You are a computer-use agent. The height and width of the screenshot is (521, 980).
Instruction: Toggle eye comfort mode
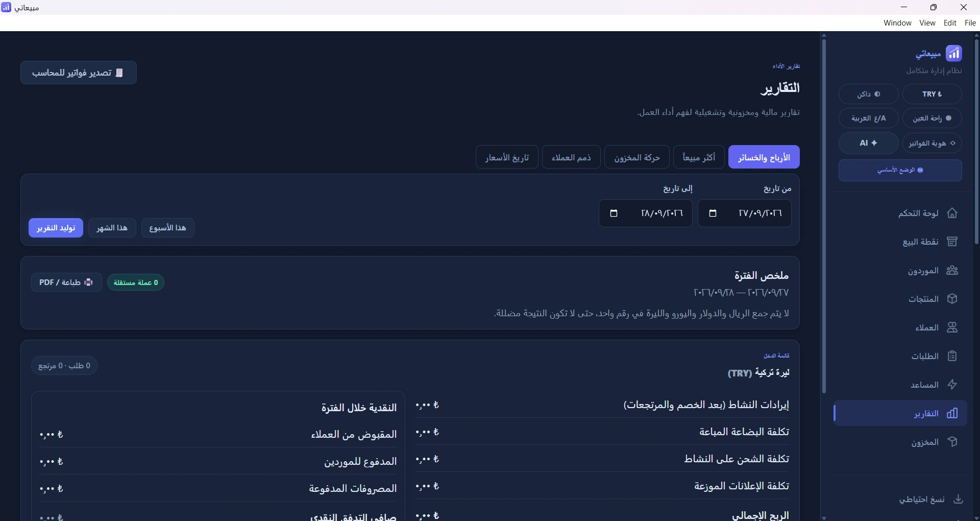pos(932,119)
